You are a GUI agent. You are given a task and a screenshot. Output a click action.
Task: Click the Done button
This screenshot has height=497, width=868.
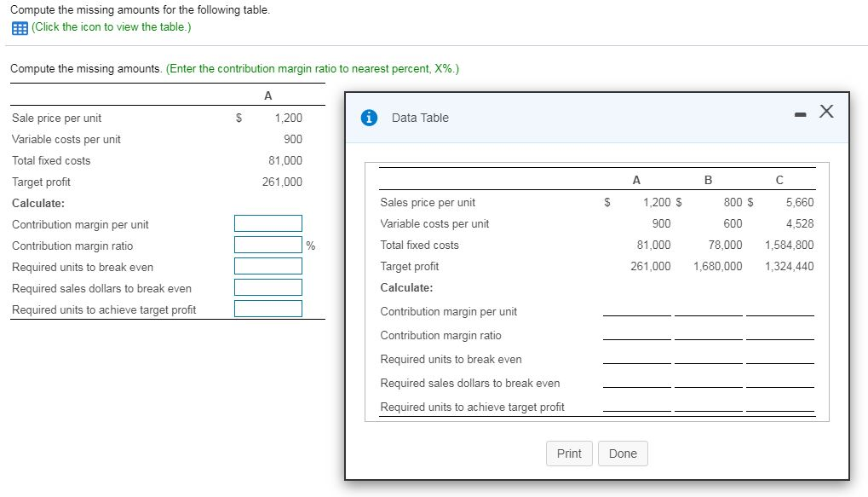[623, 454]
